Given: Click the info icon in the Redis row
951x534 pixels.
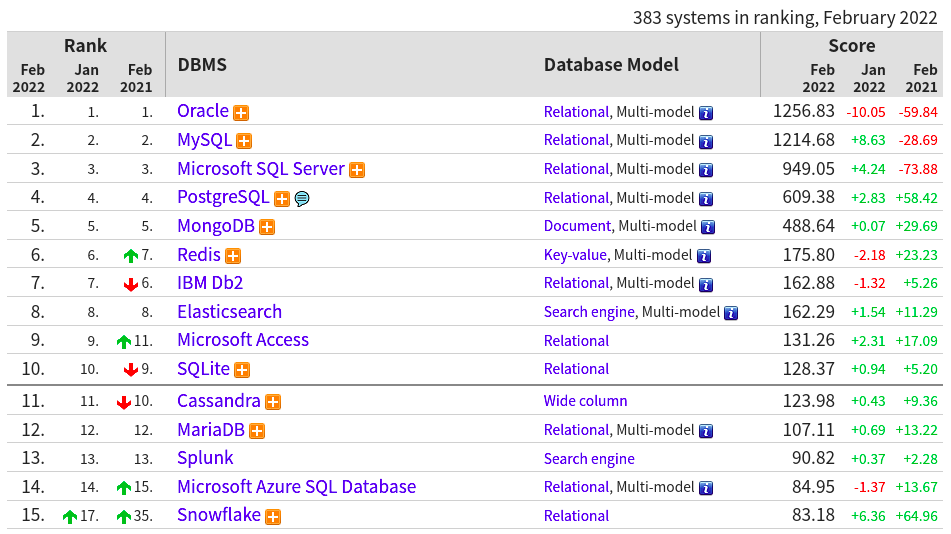Looking at the screenshot, I should click(704, 256).
